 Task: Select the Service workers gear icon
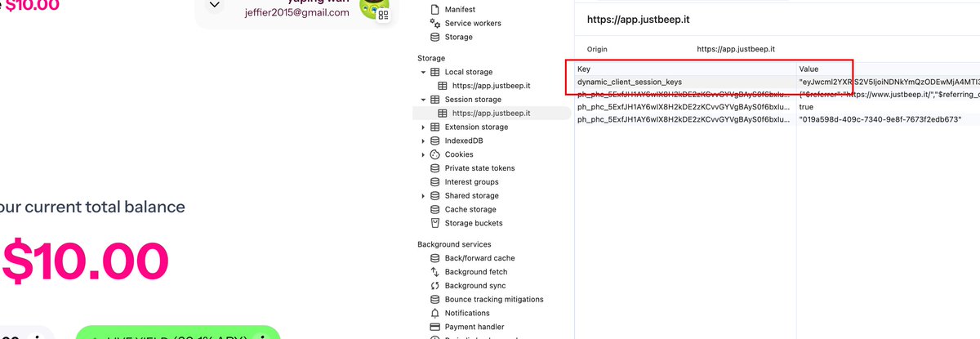coord(435,24)
